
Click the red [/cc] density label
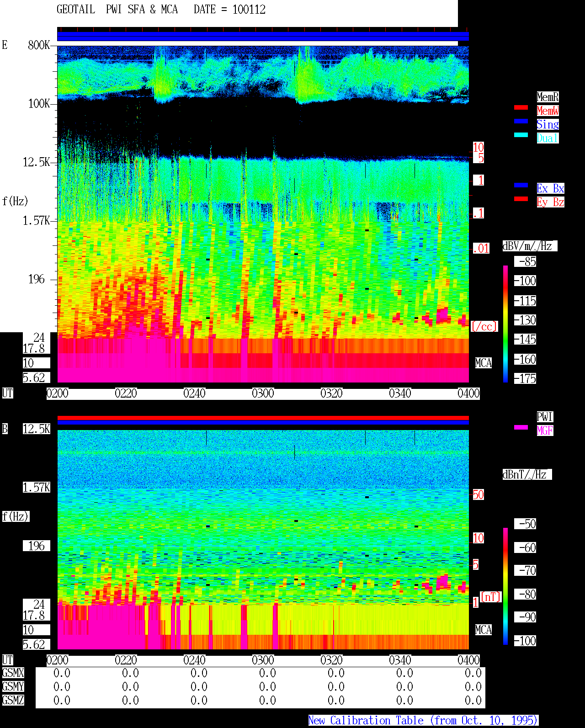484,326
